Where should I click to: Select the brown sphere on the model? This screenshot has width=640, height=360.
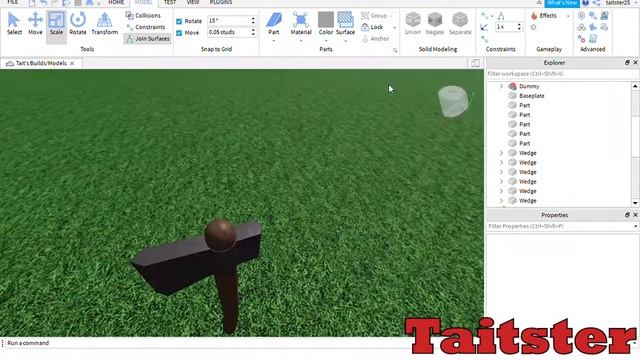(x=220, y=235)
